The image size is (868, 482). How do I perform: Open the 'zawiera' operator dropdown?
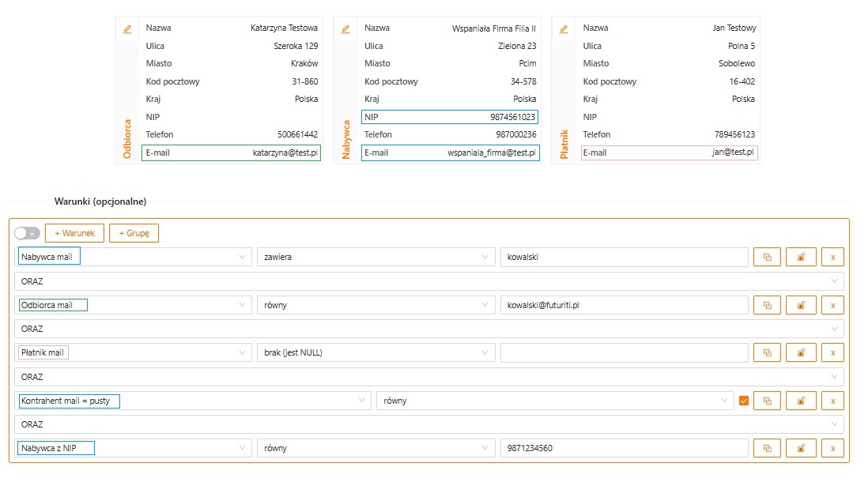point(376,257)
